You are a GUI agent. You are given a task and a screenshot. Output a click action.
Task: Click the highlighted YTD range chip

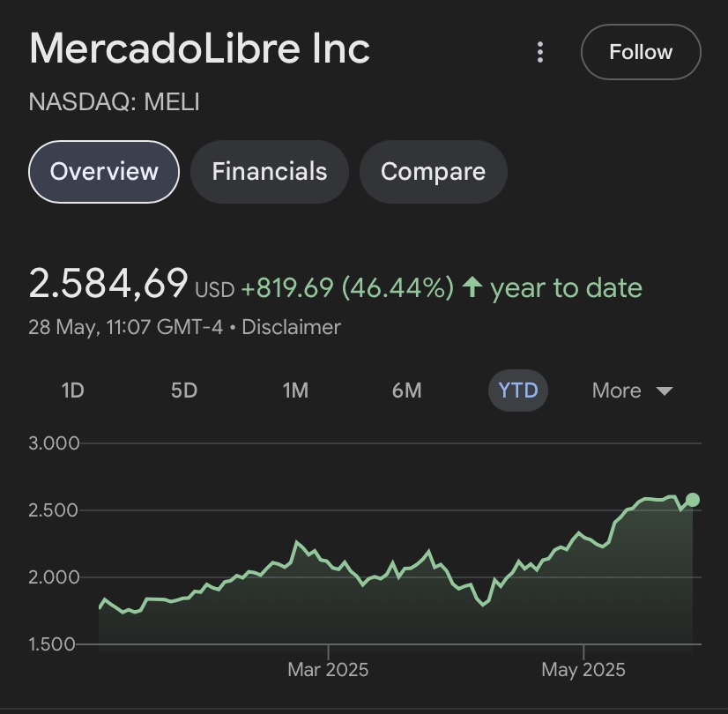point(518,390)
